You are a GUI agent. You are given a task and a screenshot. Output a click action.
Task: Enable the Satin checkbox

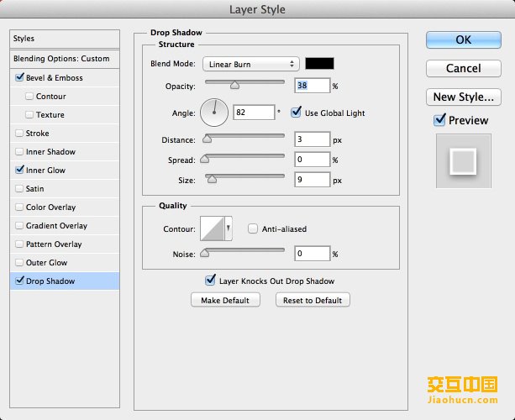[x=19, y=188]
